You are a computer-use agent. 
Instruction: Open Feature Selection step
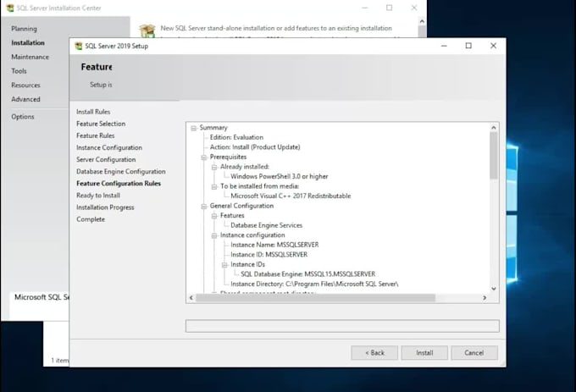(x=101, y=124)
